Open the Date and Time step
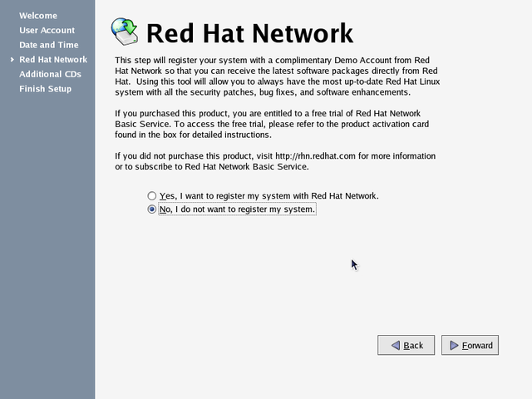 point(49,45)
